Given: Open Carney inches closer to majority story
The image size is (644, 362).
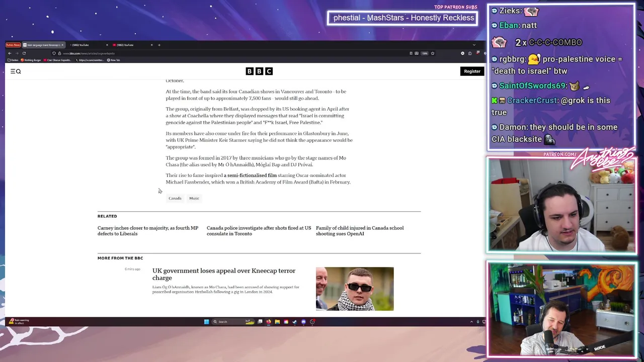Looking at the screenshot, I should pyautogui.click(x=148, y=231).
